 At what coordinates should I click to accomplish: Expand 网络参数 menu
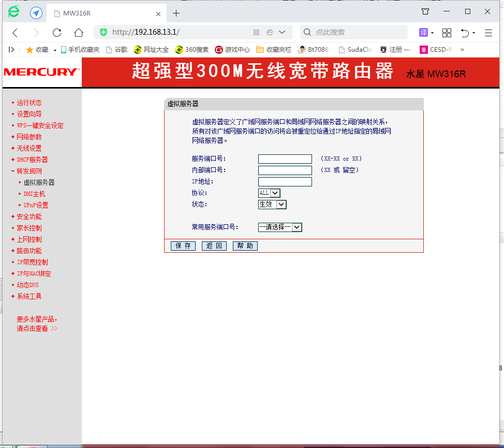pyautogui.click(x=29, y=137)
